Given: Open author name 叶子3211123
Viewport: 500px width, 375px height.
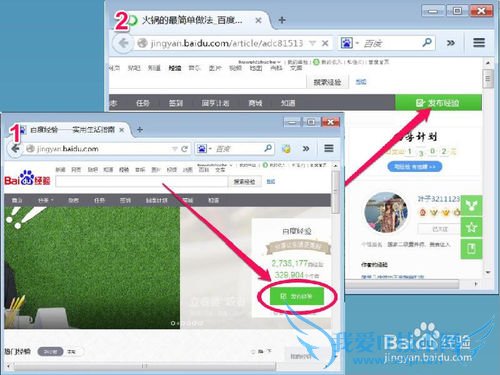Looking at the screenshot, I should (x=439, y=199).
